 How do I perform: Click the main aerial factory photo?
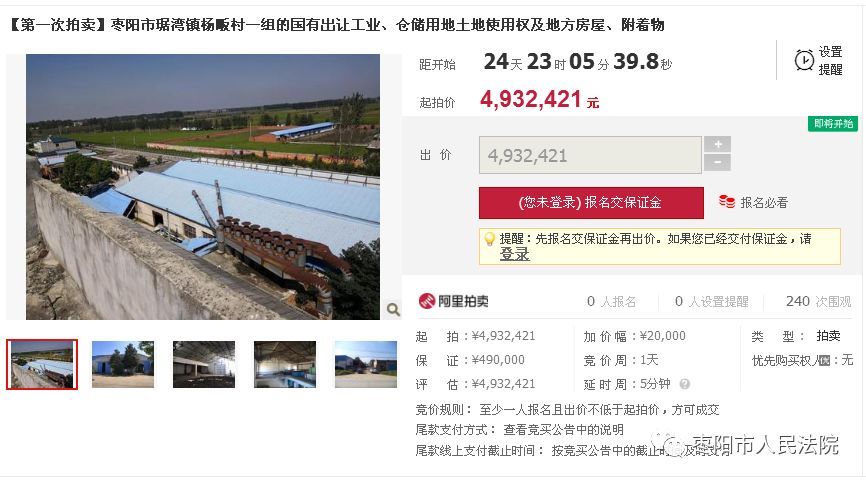point(203,187)
